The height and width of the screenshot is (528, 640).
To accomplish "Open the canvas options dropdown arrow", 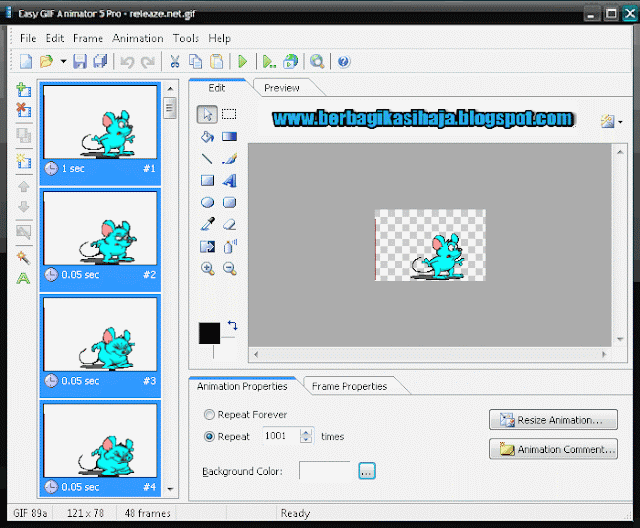I will point(620,122).
